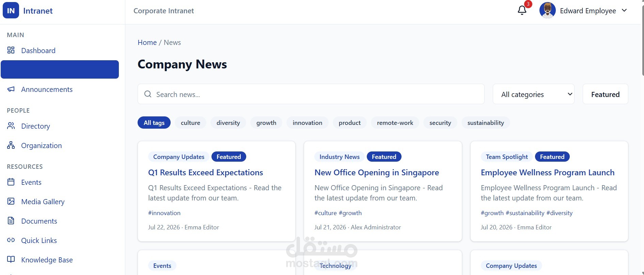Click Featured badge on Q1 Results card

pos(229,157)
